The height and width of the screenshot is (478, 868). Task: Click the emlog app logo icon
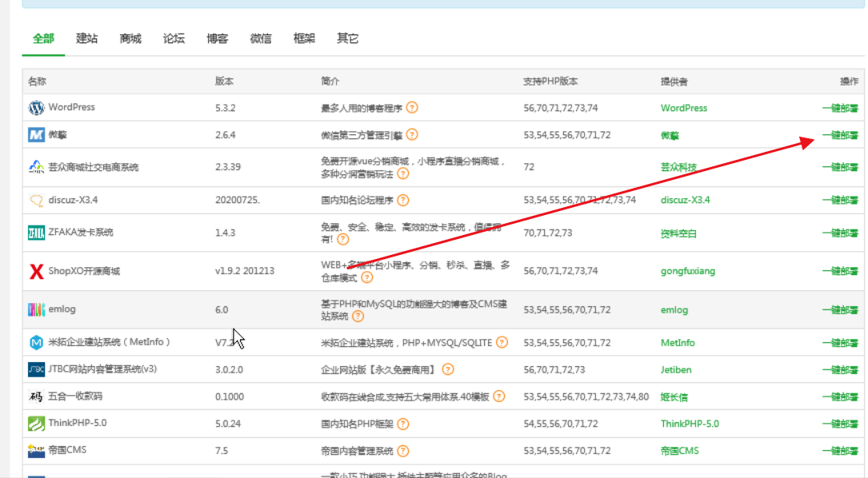click(x=36, y=309)
